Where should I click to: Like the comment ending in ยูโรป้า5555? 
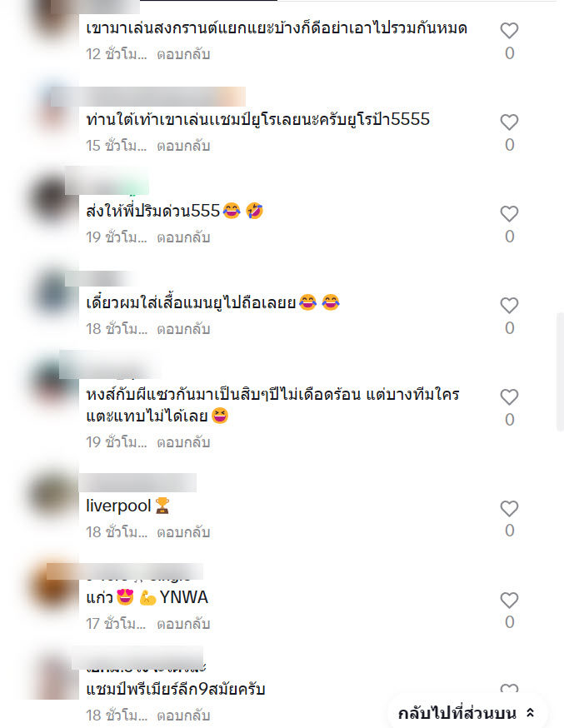(509, 122)
